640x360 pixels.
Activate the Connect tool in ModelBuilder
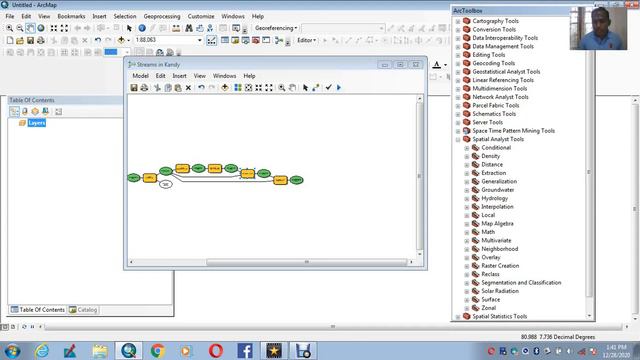coord(316,88)
